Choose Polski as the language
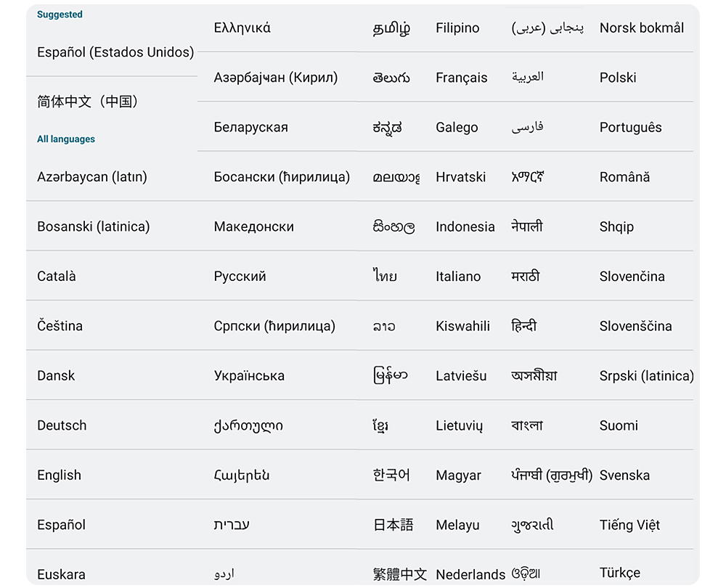The width and height of the screenshot is (726, 588). tap(618, 78)
